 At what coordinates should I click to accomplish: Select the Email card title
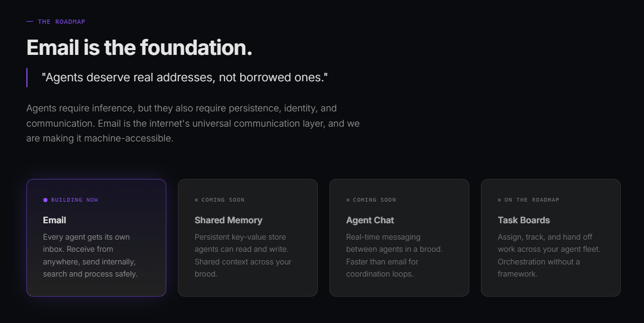tap(54, 220)
